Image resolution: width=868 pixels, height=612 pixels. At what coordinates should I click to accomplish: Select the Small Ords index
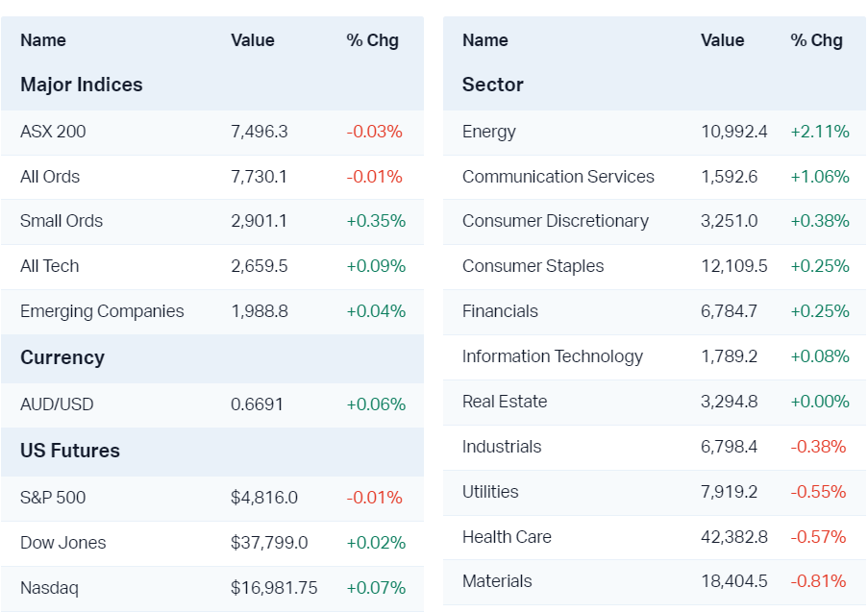pos(62,221)
